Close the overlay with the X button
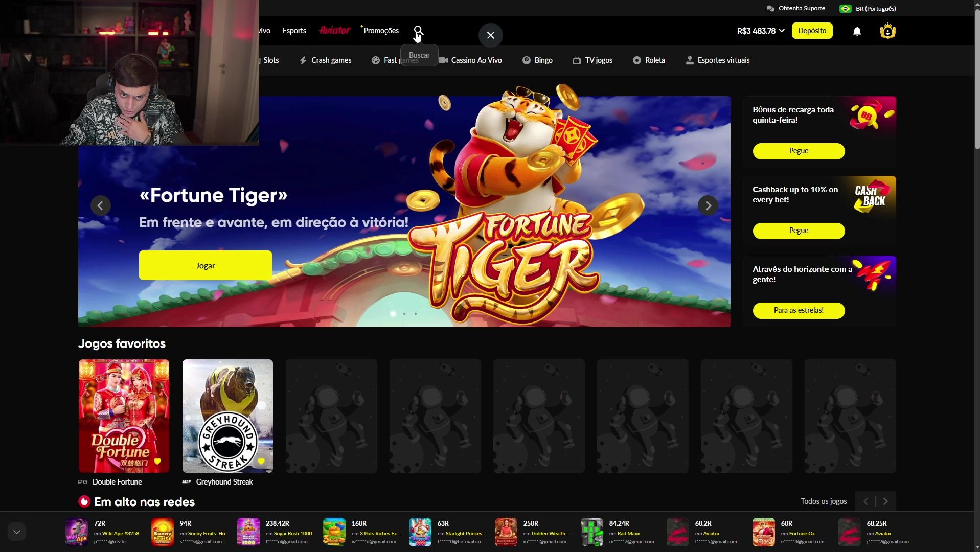 click(x=491, y=35)
